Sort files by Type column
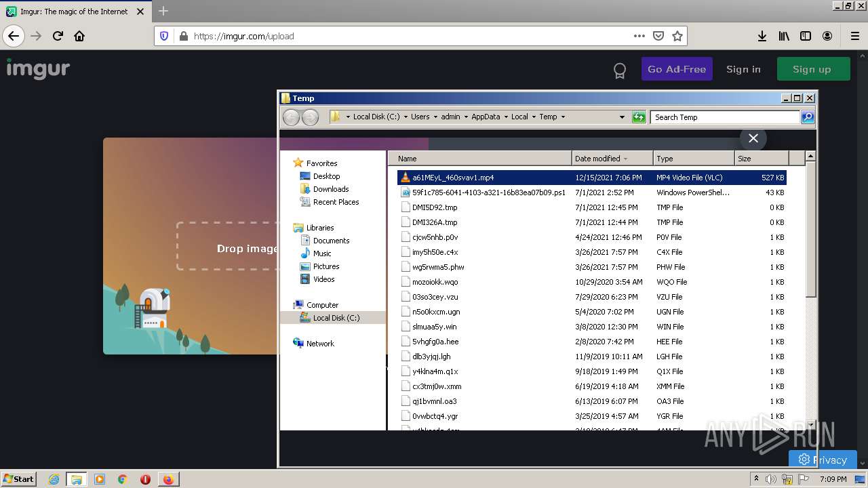Image resolution: width=868 pixels, height=488 pixels. [x=694, y=159]
